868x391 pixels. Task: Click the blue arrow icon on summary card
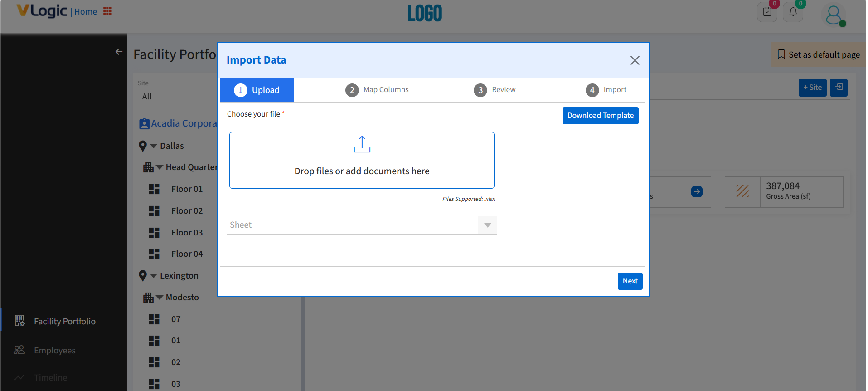point(697,192)
